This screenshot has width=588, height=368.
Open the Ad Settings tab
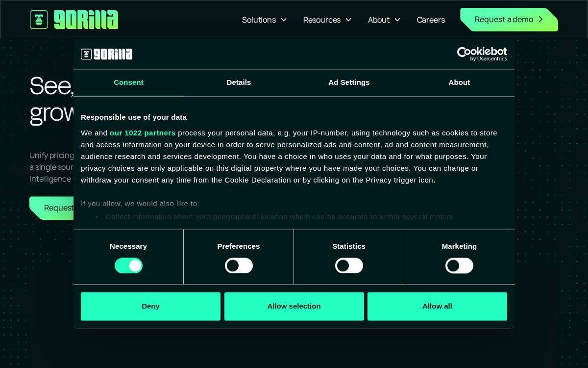tap(349, 82)
